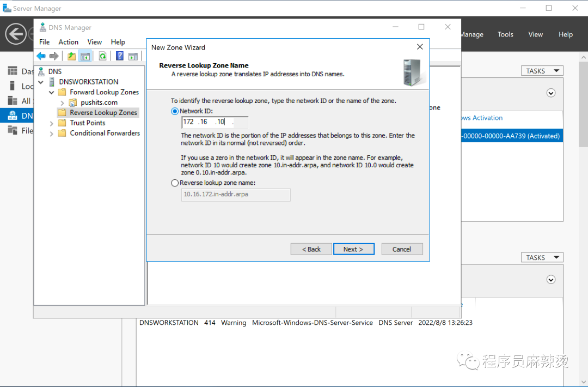Click the Server Manager round back arrow button
This screenshot has width=588, height=387.
(16, 34)
